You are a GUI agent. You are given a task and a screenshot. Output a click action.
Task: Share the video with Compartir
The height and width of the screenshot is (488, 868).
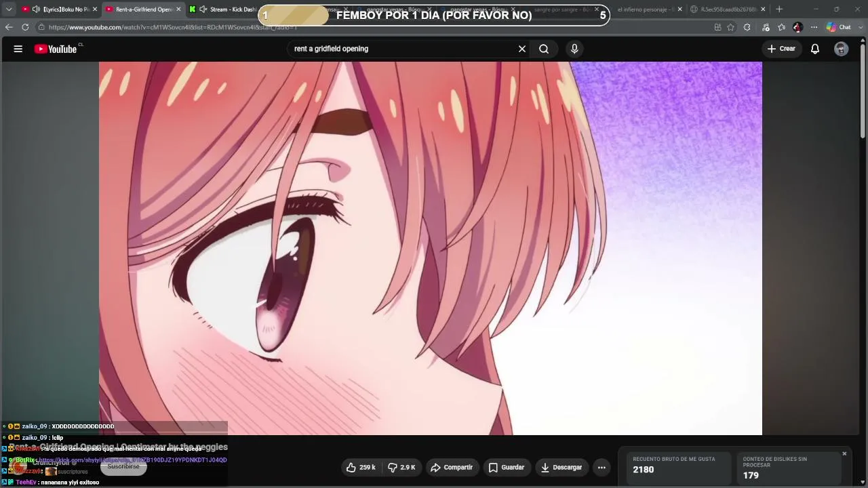coord(452,467)
